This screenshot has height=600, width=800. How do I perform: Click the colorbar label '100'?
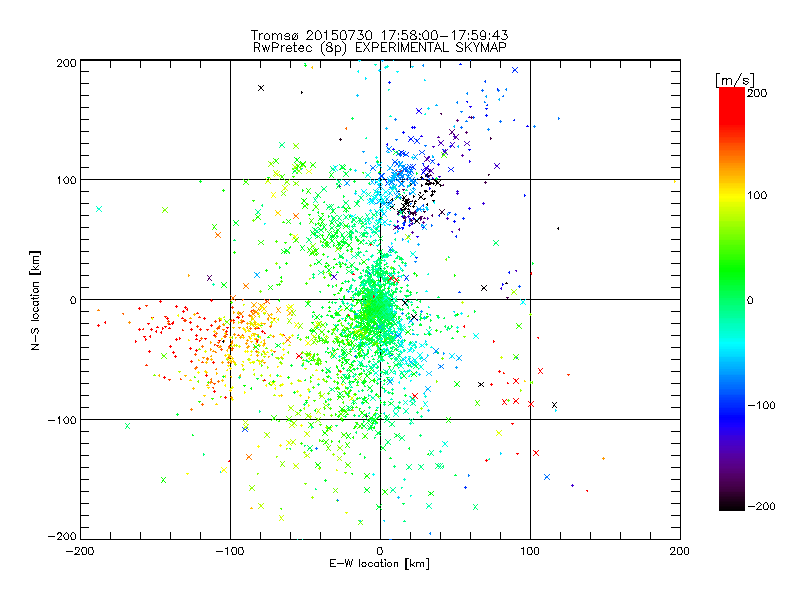click(x=757, y=195)
